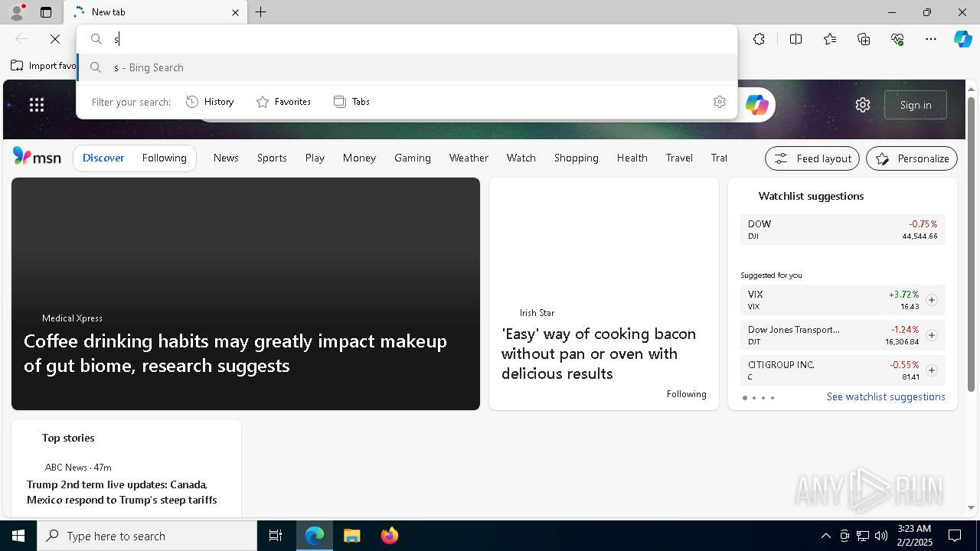The image size is (980, 551).
Task: Click the Sign in button
Action: click(916, 105)
